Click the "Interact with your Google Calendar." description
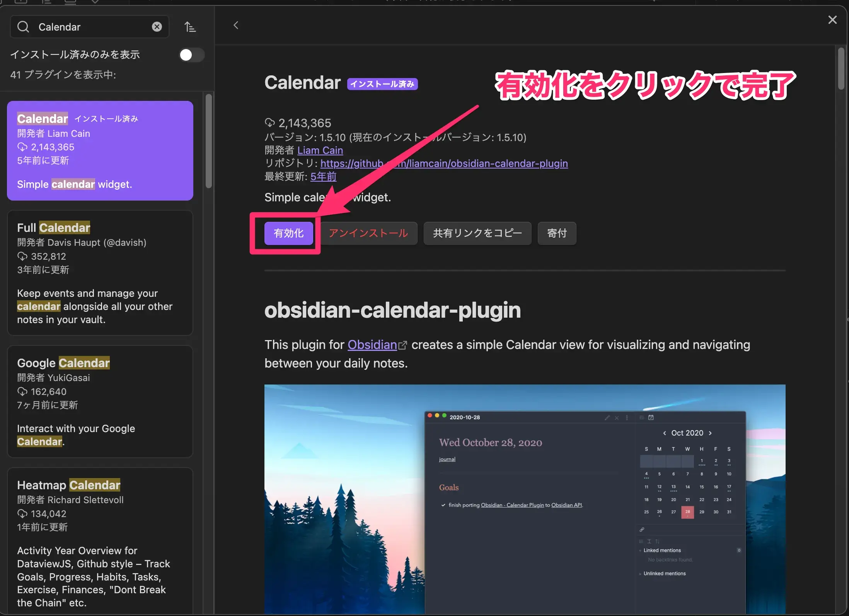Image resolution: width=849 pixels, height=616 pixels. point(76,435)
